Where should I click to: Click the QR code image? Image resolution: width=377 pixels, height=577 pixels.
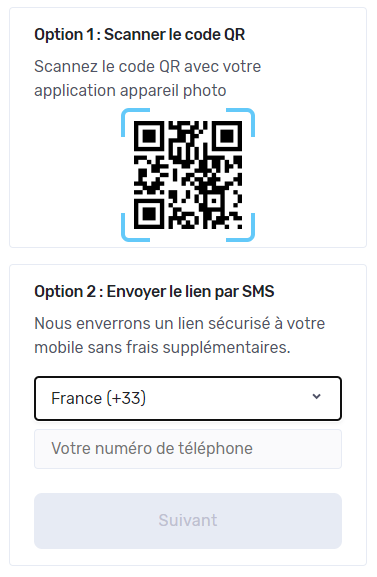coord(188,175)
